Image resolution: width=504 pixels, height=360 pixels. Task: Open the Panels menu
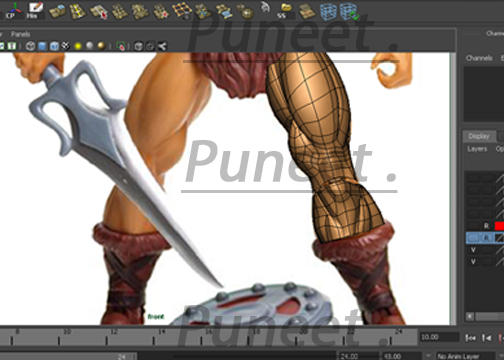pos(20,34)
